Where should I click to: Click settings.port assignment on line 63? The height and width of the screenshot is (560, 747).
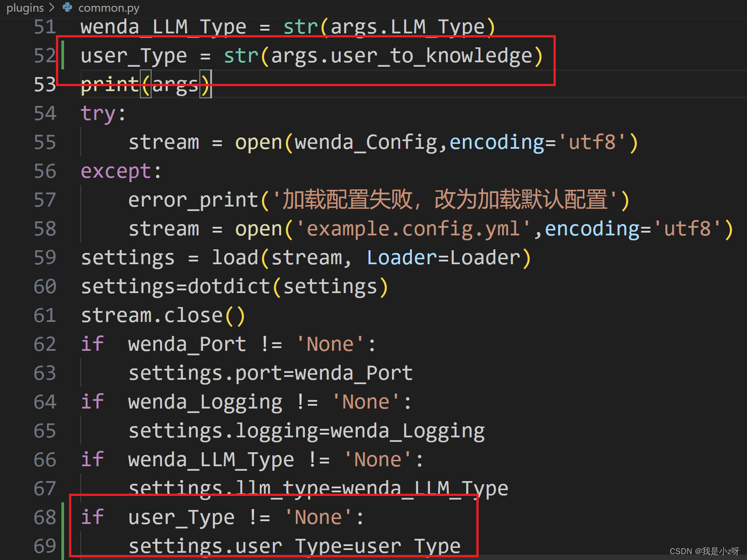(271, 373)
